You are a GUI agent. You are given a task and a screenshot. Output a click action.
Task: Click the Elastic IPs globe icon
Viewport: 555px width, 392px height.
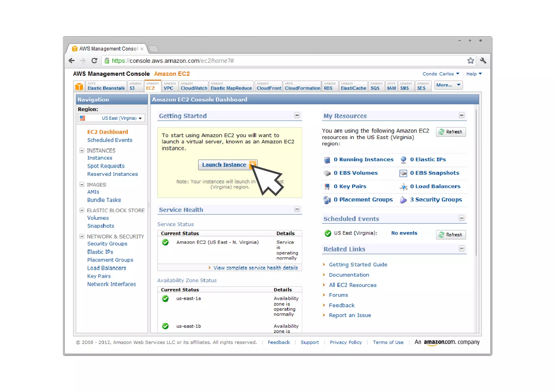(403, 160)
